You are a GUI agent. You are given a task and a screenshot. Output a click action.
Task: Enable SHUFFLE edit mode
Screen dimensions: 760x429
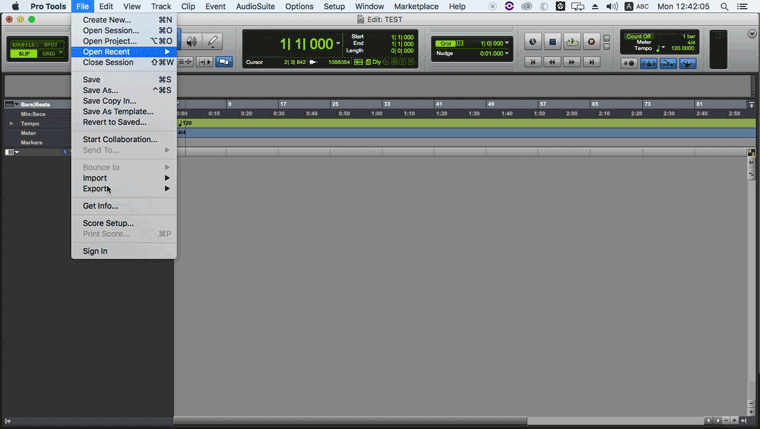[23, 45]
